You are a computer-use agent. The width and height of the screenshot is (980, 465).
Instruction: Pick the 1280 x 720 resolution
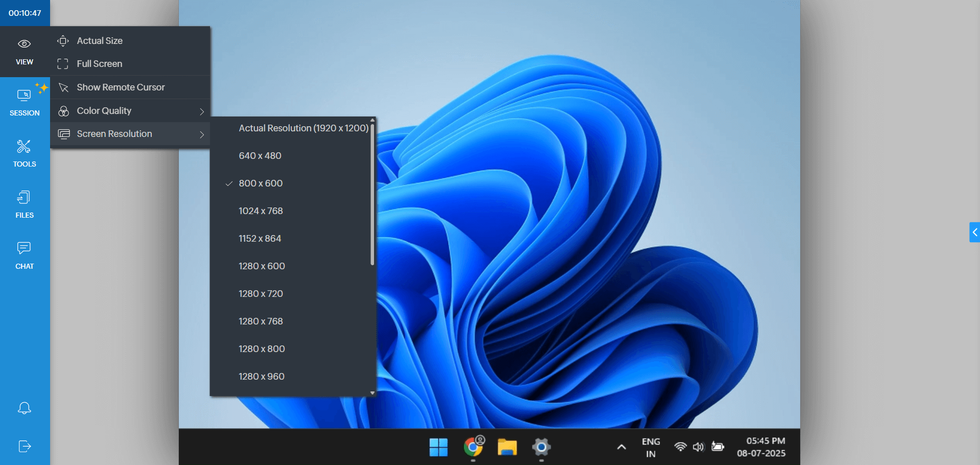coord(261,294)
